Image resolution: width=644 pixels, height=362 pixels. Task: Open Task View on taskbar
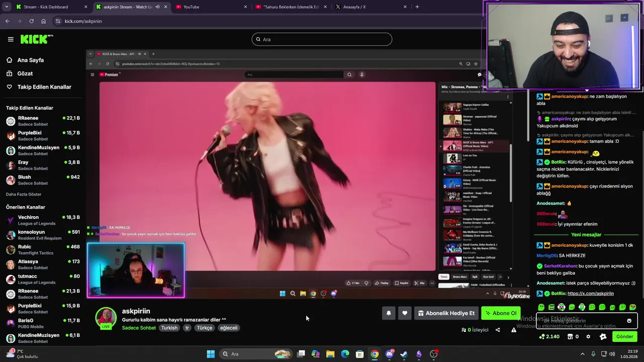301,354
